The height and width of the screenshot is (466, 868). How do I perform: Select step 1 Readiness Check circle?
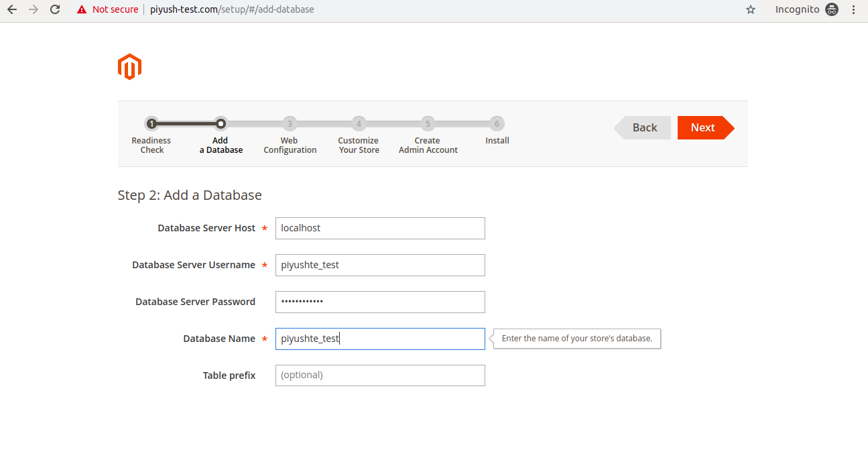(152, 123)
